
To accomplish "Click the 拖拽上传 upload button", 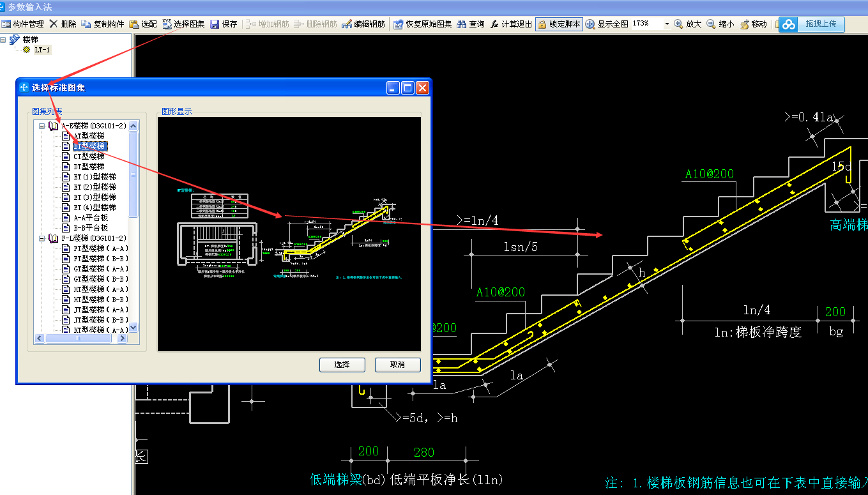I will [x=812, y=24].
